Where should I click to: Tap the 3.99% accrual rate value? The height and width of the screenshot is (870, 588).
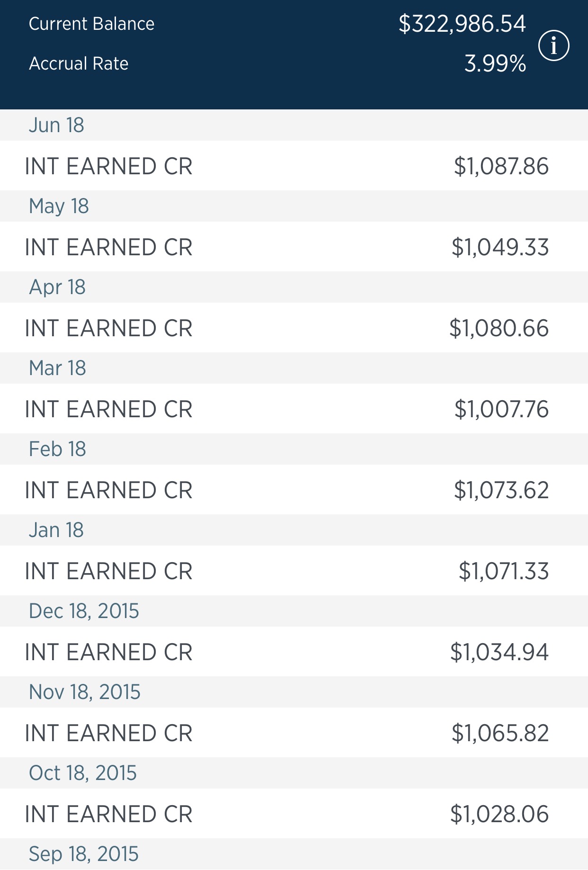click(495, 63)
